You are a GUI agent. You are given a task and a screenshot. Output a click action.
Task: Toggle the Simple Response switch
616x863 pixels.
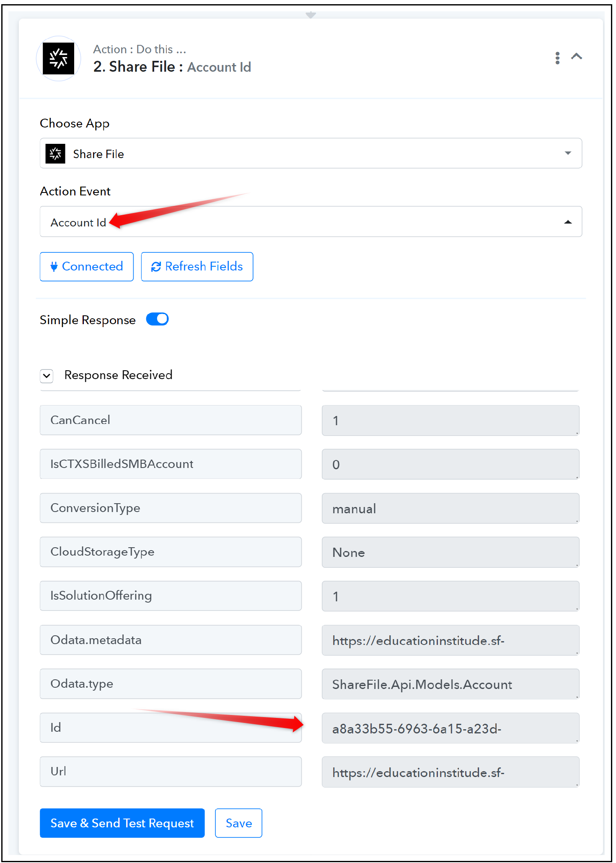click(x=157, y=319)
